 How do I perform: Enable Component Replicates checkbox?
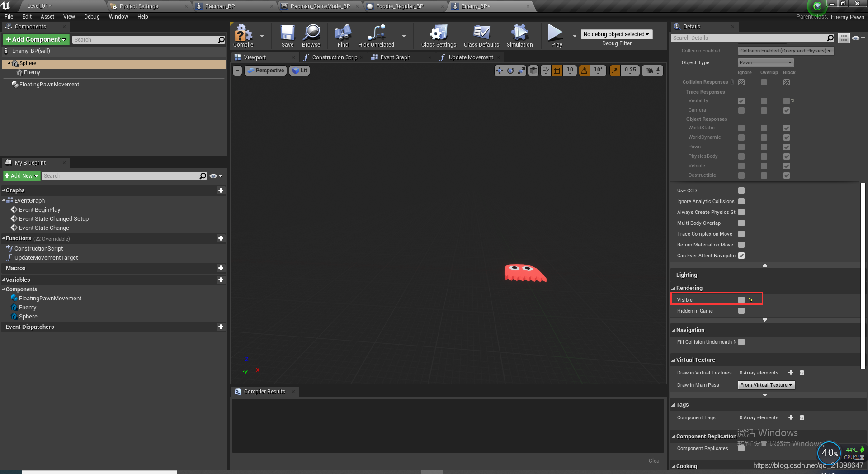click(x=741, y=448)
